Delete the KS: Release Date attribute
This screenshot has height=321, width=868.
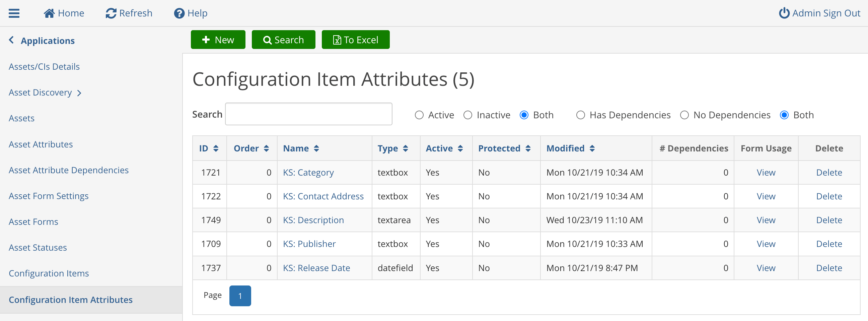tap(829, 268)
